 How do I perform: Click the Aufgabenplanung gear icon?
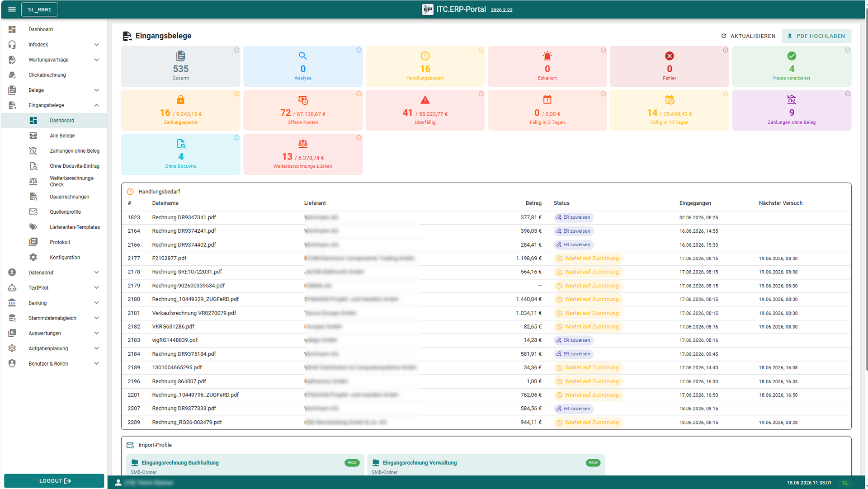pos(12,348)
